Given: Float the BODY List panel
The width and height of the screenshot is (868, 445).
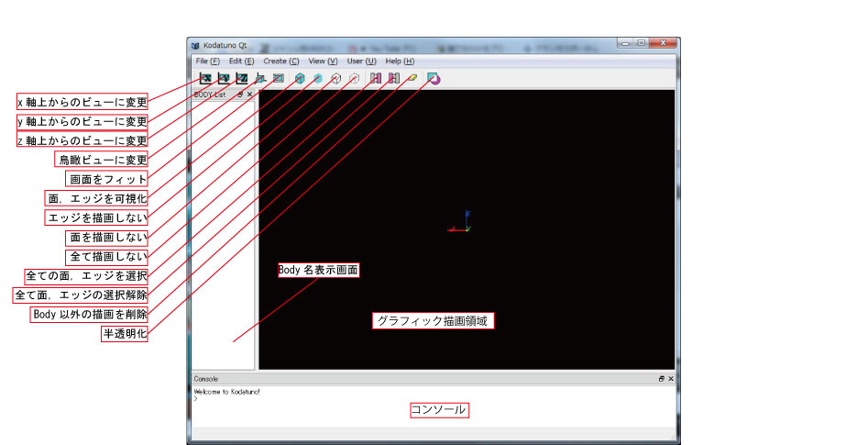Looking at the screenshot, I should [240, 95].
